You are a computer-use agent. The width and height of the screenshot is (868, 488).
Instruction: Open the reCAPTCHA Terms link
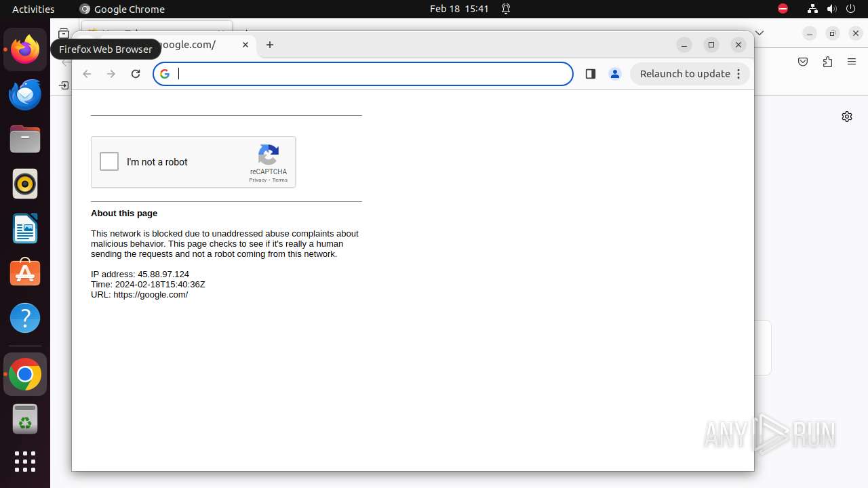280,180
